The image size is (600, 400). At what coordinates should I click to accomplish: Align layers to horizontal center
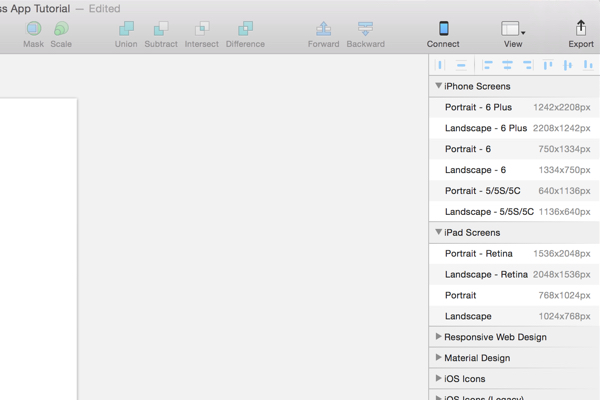pyautogui.click(x=507, y=65)
